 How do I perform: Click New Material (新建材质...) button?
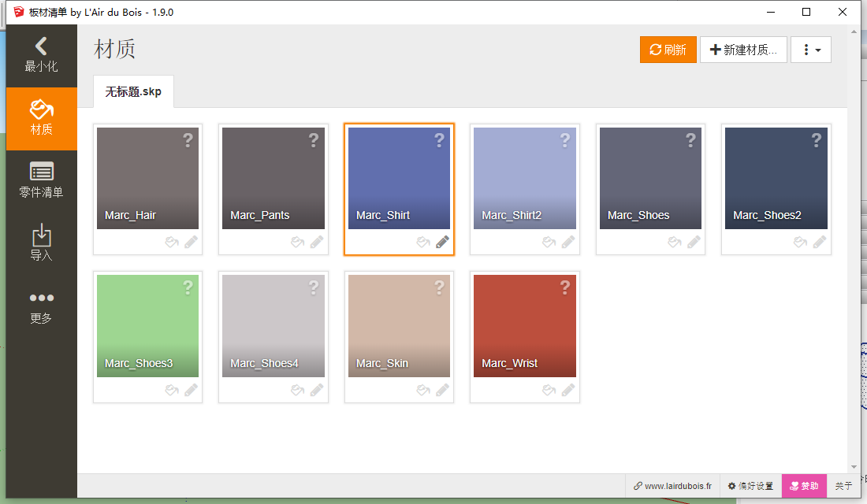coord(743,50)
